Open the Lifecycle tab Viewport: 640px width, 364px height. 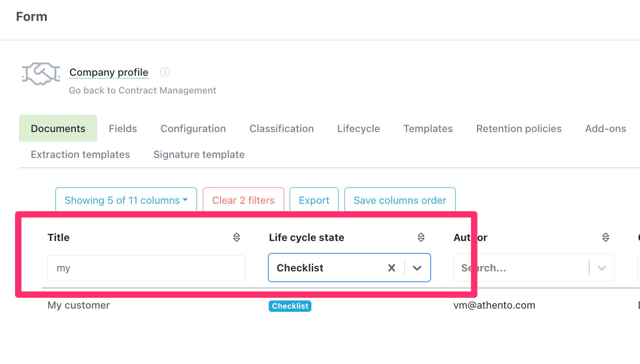(359, 128)
